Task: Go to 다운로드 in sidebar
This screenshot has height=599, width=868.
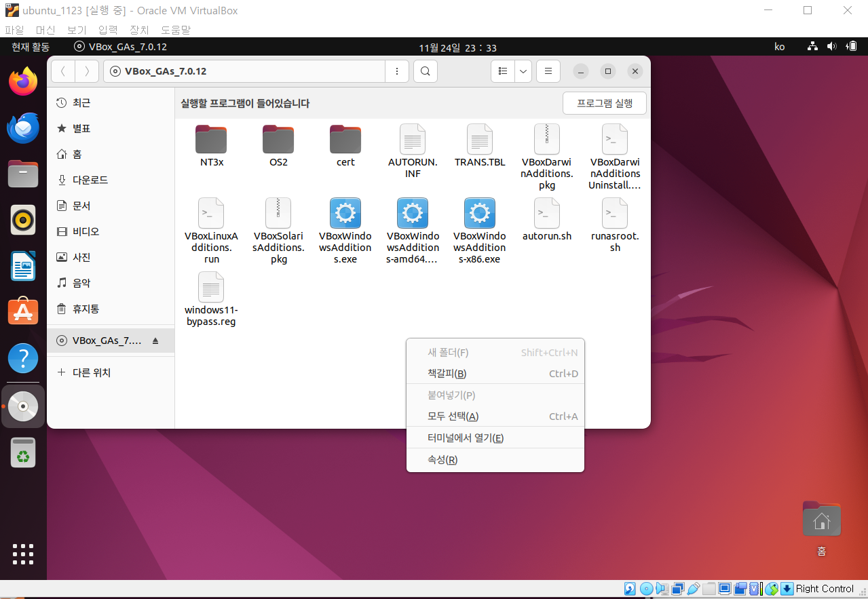Action: 111,180
